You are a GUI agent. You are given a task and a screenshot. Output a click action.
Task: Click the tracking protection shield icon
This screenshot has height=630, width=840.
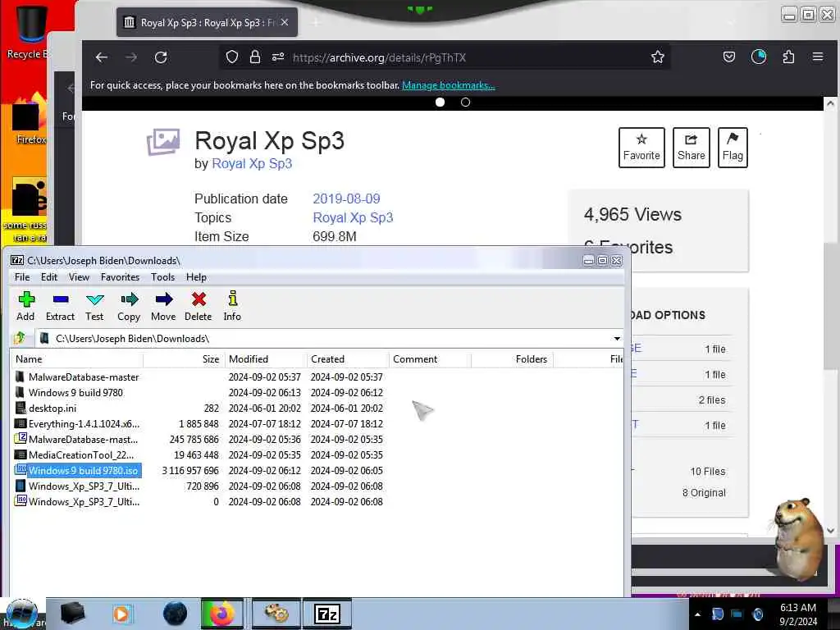(x=231, y=57)
